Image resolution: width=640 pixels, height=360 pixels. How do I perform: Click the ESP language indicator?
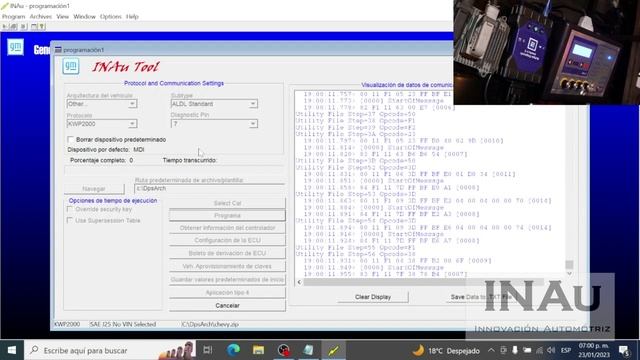click(566, 350)
